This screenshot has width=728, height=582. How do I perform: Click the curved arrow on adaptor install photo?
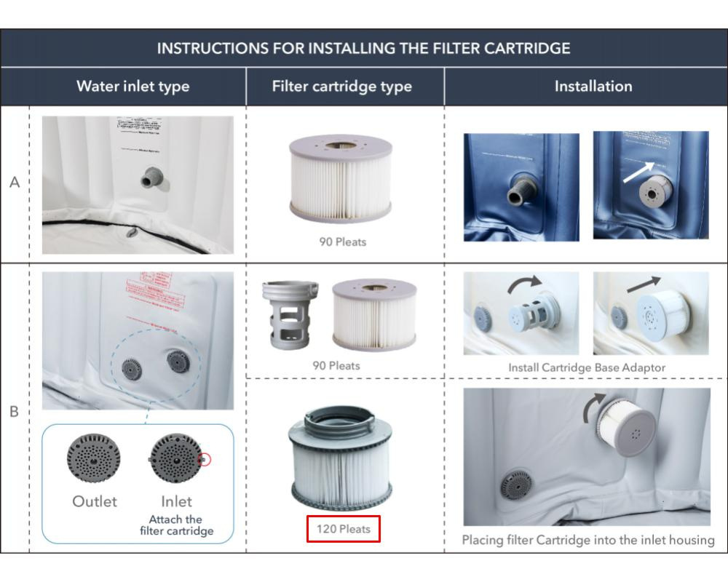525,284
